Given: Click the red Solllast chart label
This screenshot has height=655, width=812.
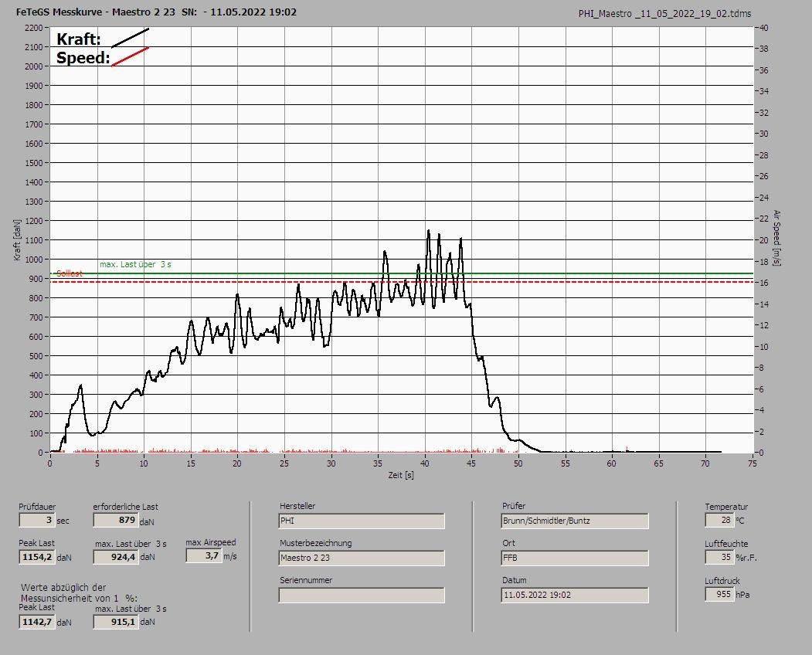Looking at the screenshot, I should (x=70, y=273).
